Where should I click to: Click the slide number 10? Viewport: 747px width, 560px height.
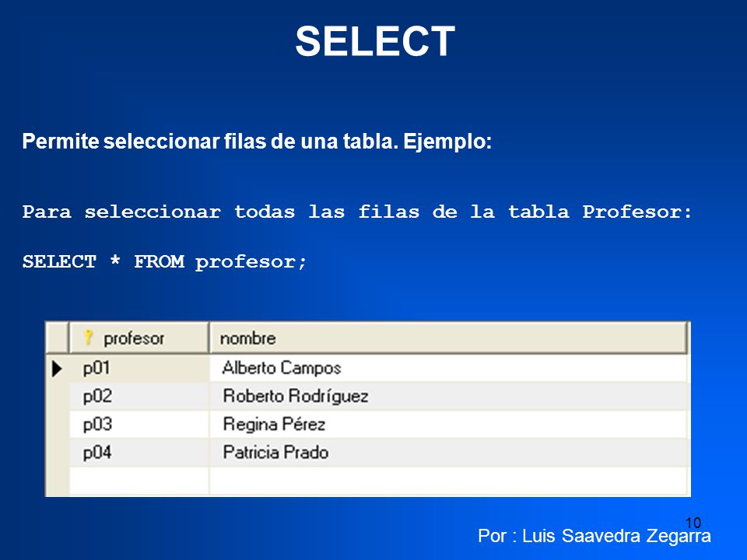pyautogui.click(x=693, y=523)
